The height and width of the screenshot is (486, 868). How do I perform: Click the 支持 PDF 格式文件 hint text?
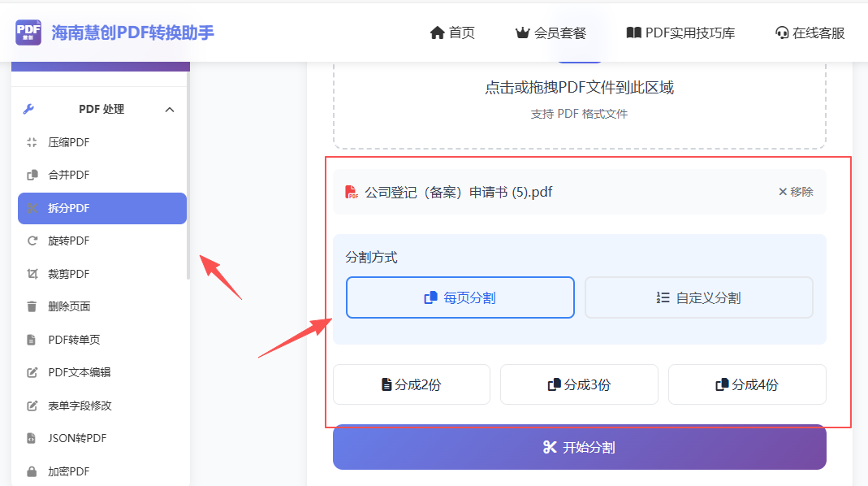coord(579,114)
